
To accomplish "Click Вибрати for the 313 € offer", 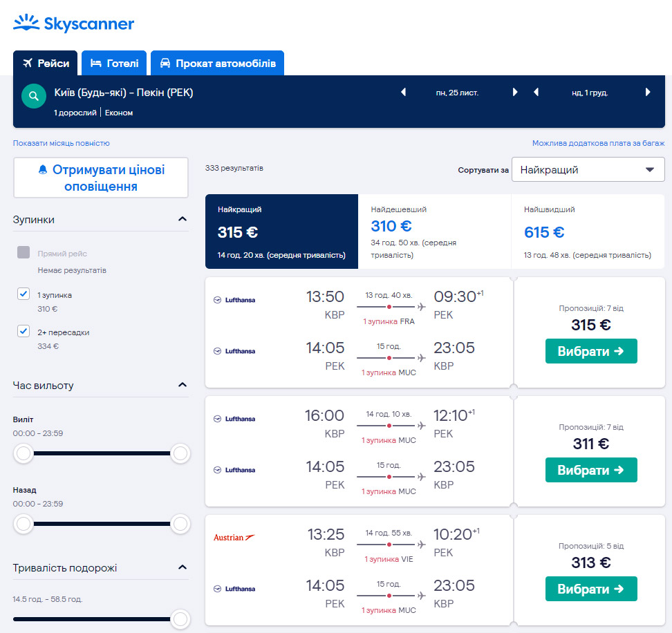I will pyautogui.click(x=591, y=589).
